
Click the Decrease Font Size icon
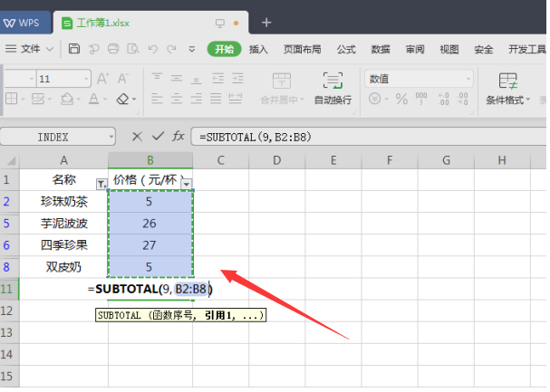123,79
